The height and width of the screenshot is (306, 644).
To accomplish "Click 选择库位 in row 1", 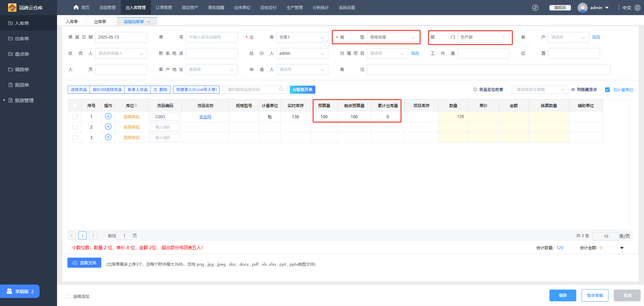I will 131,117.
